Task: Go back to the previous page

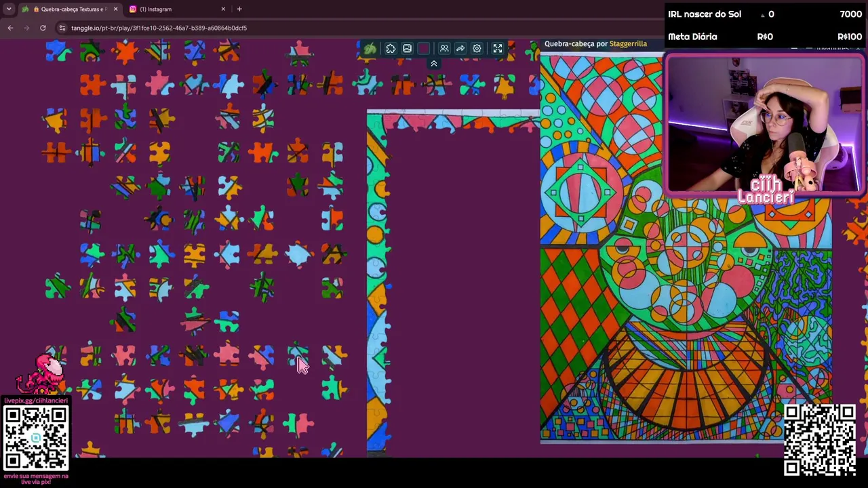Action: click(x=10, y=28)
